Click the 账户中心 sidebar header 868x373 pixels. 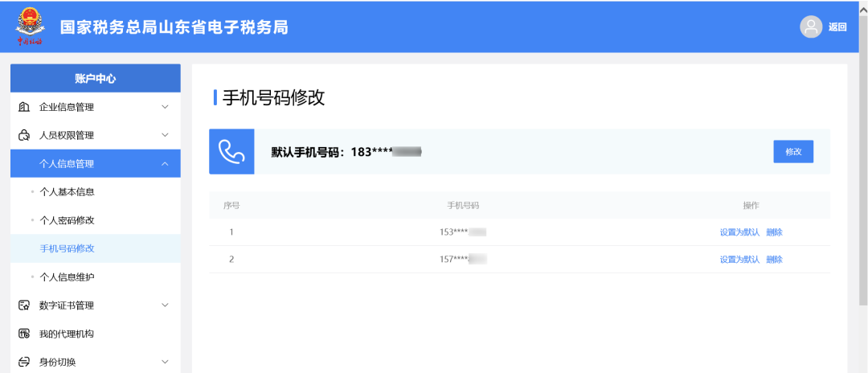click(x=95, y=79)
